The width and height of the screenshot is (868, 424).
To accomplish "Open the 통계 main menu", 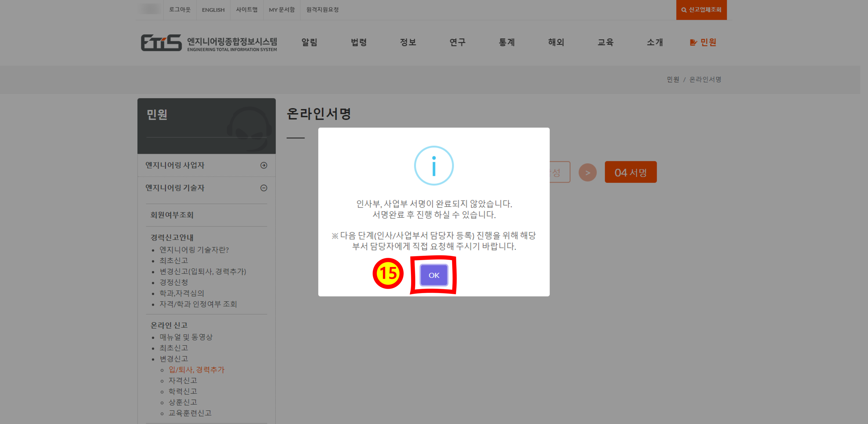I will [x=506, y=42].
